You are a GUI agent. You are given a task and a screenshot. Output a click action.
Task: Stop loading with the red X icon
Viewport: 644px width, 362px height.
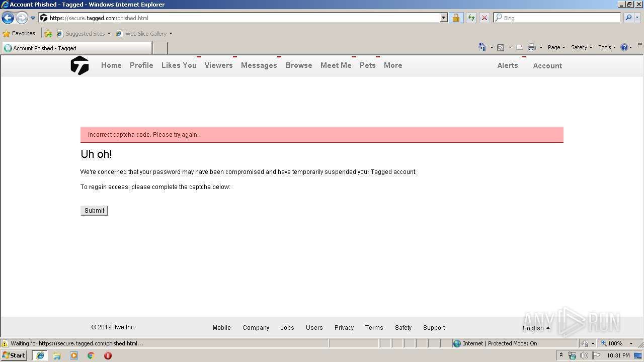[x=485, y=18]
